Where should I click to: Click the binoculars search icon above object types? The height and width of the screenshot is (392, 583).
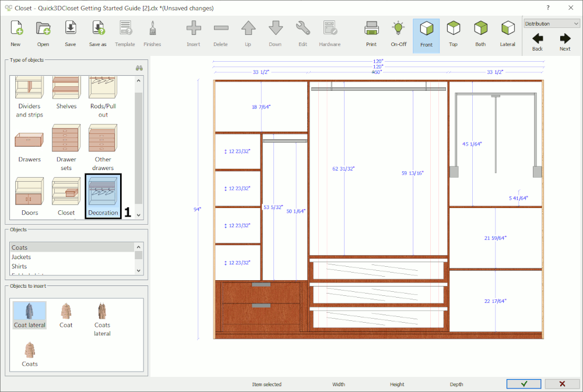click(x=139, y=68)
